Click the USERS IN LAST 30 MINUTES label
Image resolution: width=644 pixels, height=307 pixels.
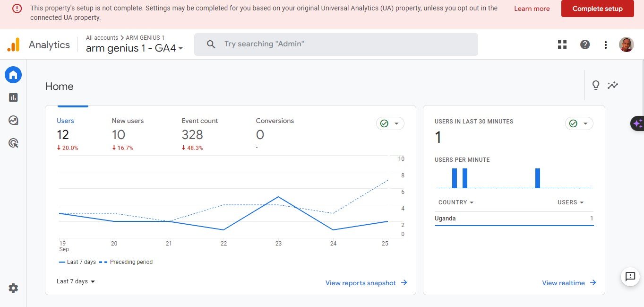(474, 122)
